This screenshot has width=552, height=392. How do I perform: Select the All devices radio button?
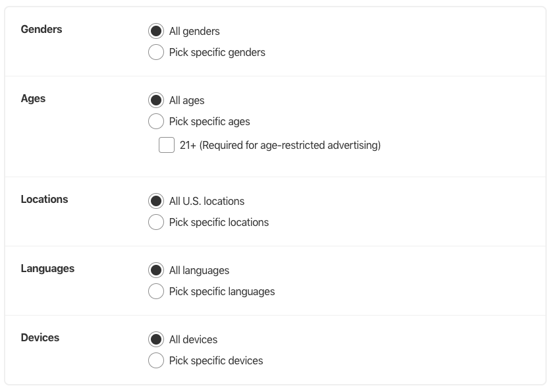tap(156, 339)
